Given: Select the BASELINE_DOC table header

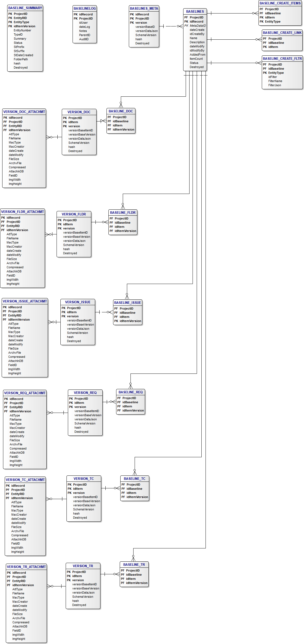Looking at the screenshot, I should coord(121,111).
